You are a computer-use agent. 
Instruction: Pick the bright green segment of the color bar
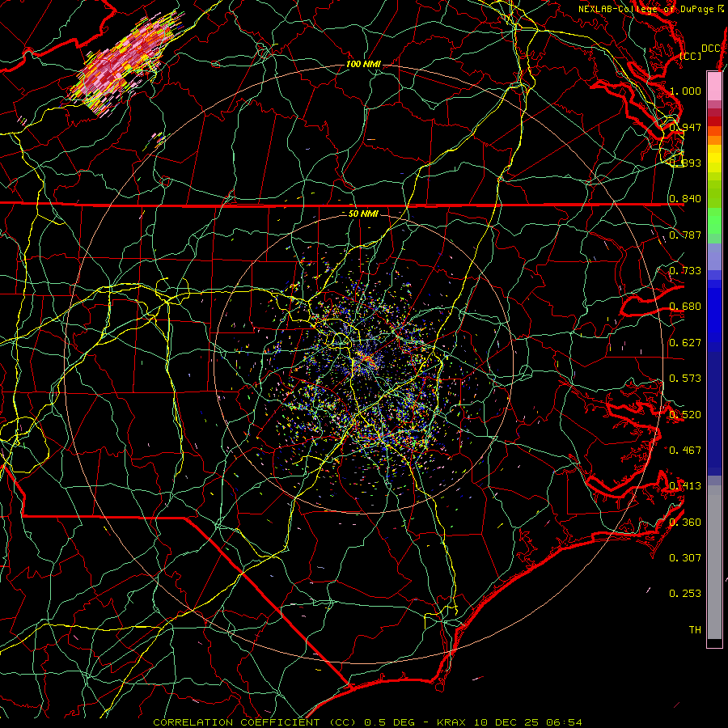click(x=714, y=221)
